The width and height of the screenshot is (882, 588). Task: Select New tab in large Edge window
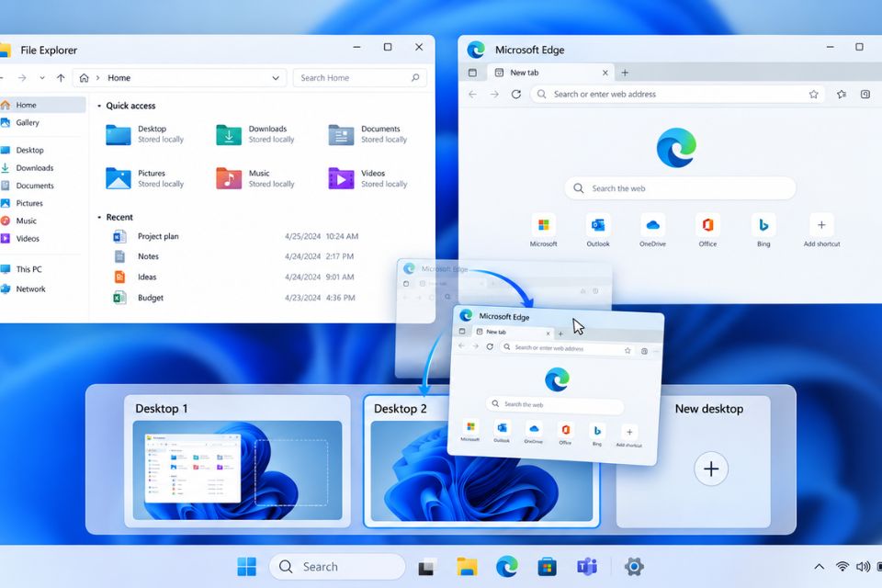tap(551, 73)
